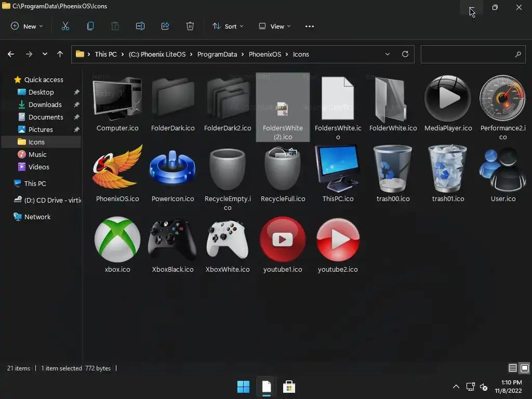Cut the selected file using the scissors icon
Viewport: 532px width, 399px height.
tap(65, 26)
